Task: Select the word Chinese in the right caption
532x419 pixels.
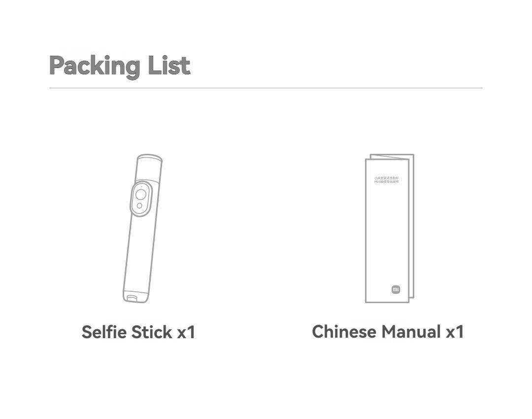Action: coord(344,331)
